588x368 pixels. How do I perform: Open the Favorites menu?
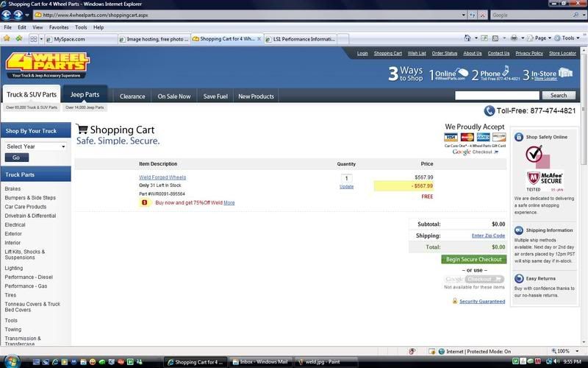(x=59, y=27)
